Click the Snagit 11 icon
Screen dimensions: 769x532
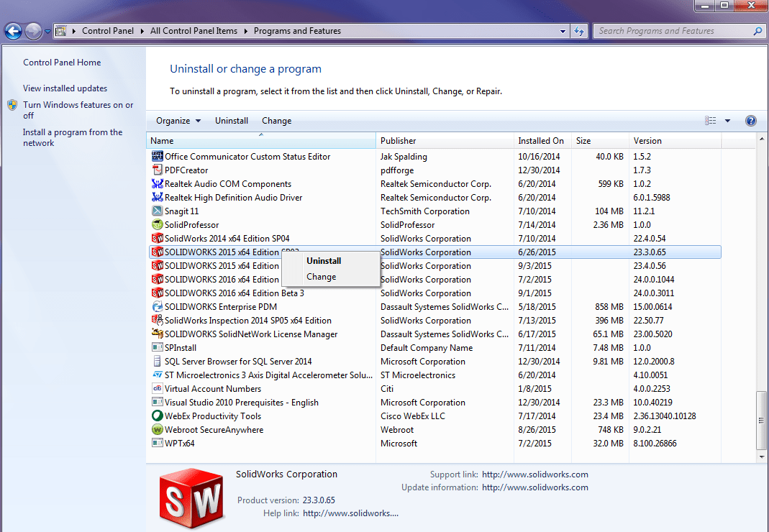157,211
